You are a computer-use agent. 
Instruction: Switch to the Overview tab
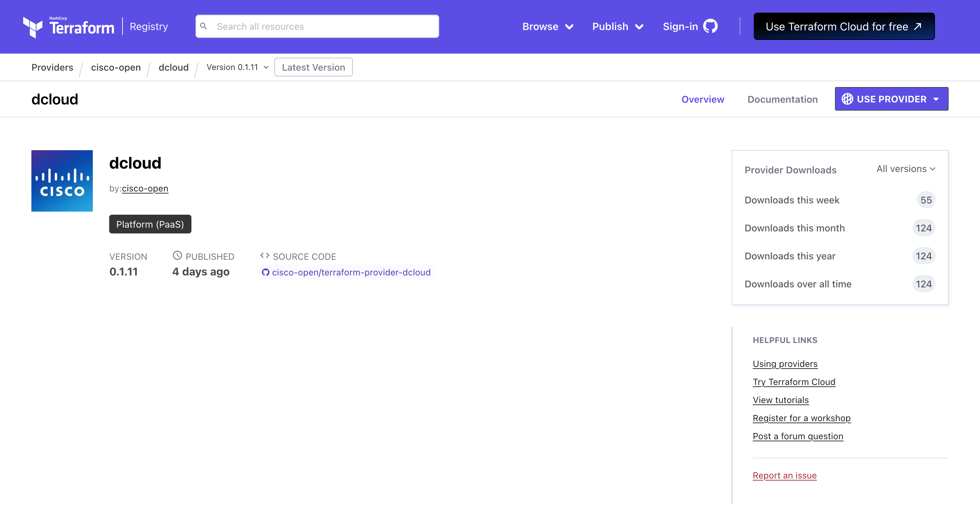point(703,99)
